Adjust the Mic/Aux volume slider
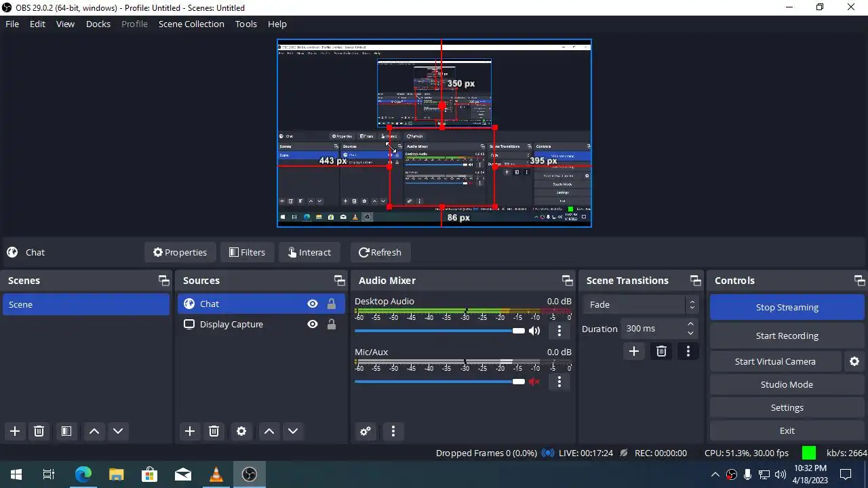Image resolution: width=868 pixels, height=488 pixels. [439, 382]
